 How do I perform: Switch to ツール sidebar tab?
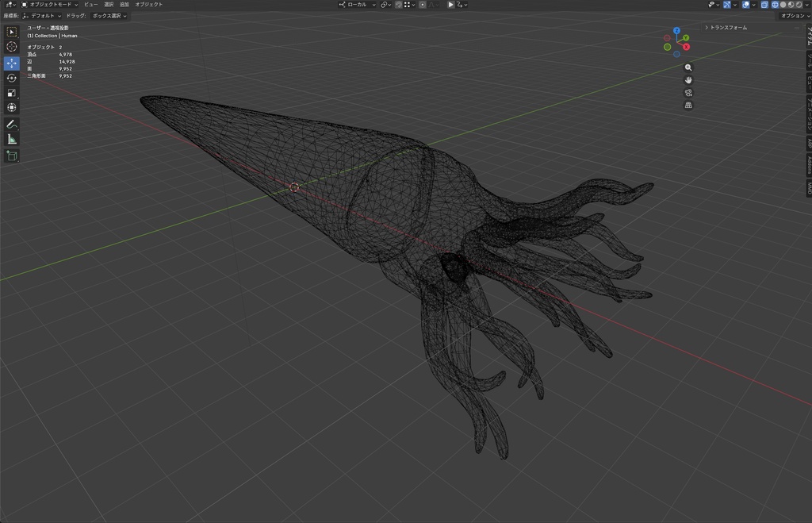(808, 60)
